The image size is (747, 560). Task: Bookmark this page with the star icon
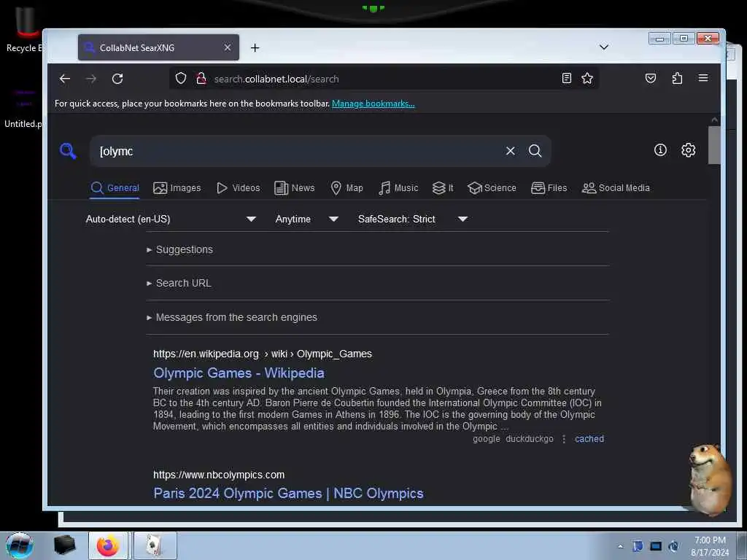click(x=587, y=78)
